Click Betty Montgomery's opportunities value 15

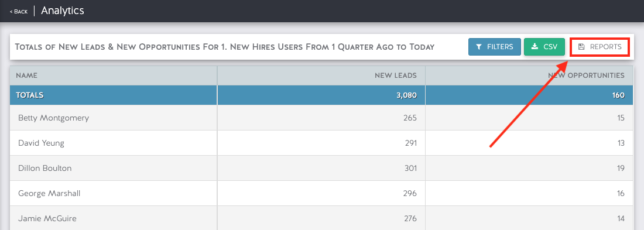point(621,118)
